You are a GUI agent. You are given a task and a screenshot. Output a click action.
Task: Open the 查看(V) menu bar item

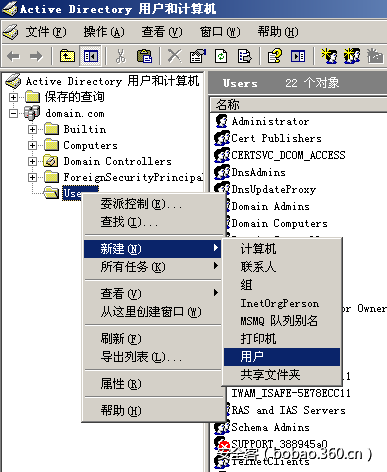pyautogui.click(x=162, y=32)
